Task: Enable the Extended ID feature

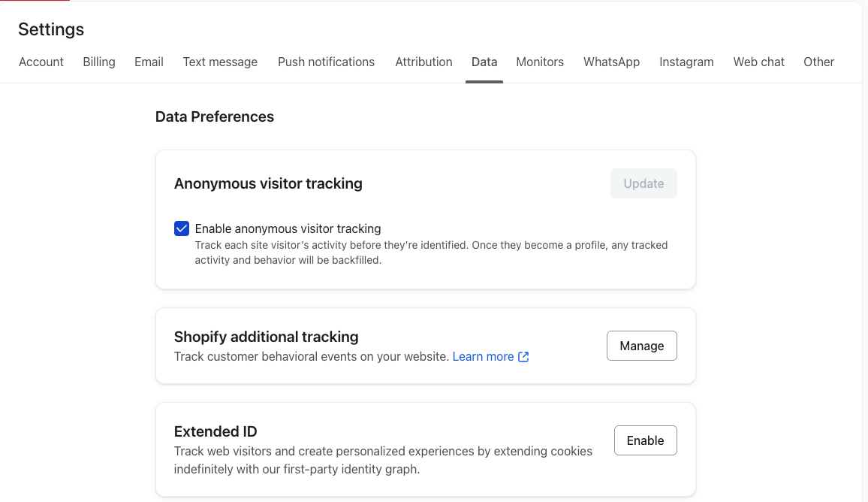Action: (645, 440)
